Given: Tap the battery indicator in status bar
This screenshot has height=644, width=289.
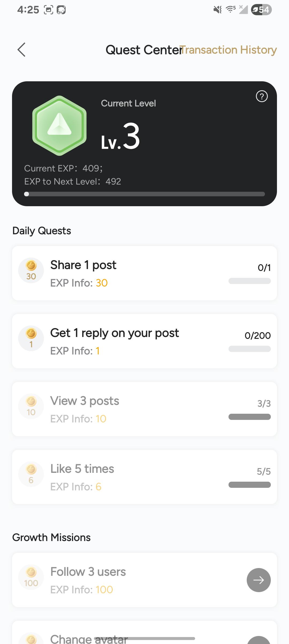Looking at the screenshot, I should click(x=261, y=10).
